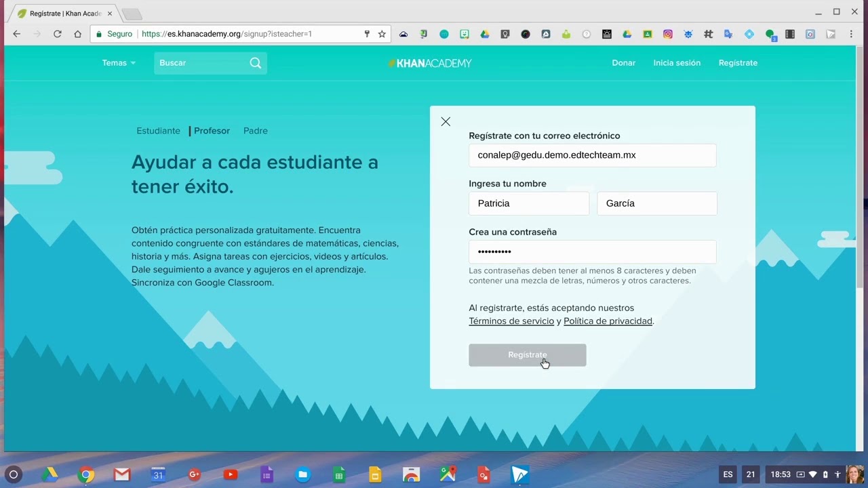Close the Khan Academy browser tab
The image size is (868, 488).
pyautogui.click(x=110, y=14)
